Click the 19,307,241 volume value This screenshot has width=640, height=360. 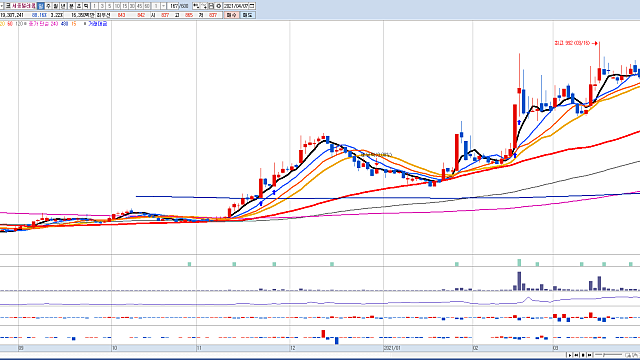click(12, 15)
